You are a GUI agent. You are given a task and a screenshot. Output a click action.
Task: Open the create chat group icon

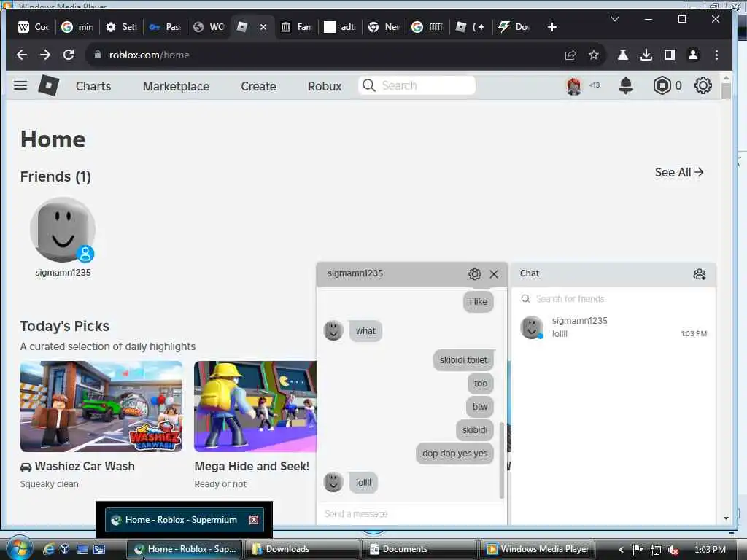click(700, 274)
